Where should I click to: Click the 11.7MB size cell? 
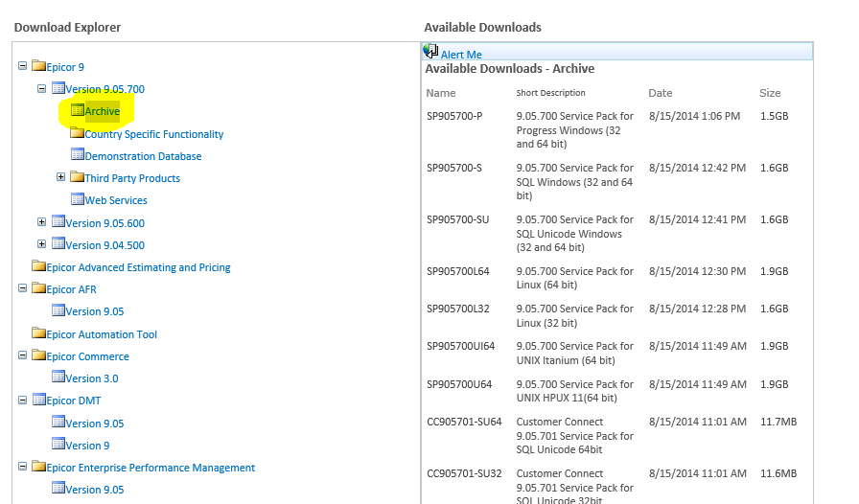click(x=778, y=422)
